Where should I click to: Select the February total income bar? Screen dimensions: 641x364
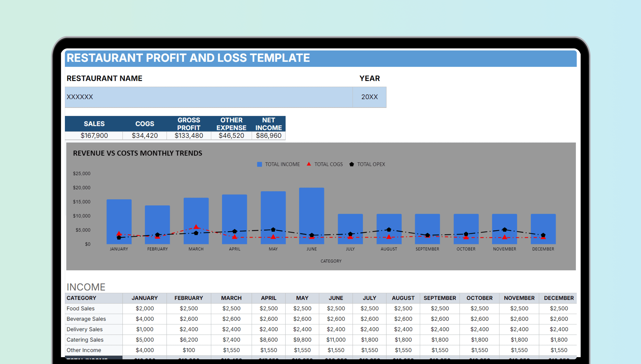(x=158, y=224)
